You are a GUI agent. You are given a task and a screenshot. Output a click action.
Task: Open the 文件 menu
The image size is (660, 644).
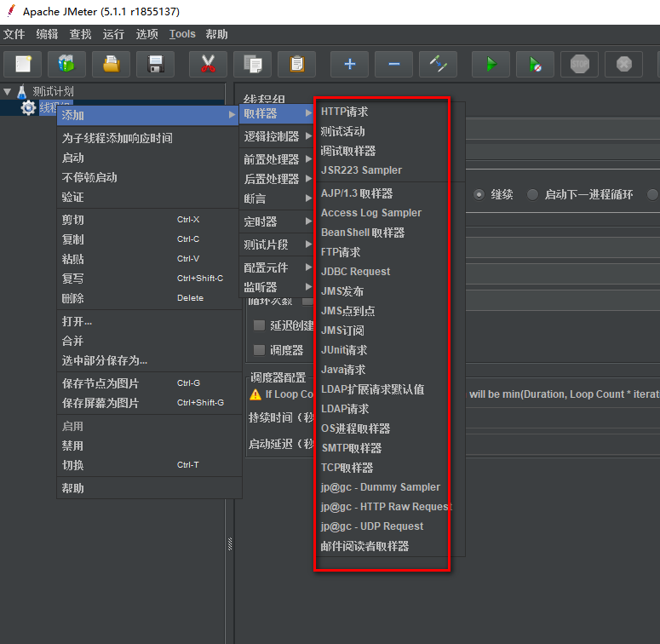(14, 34)
